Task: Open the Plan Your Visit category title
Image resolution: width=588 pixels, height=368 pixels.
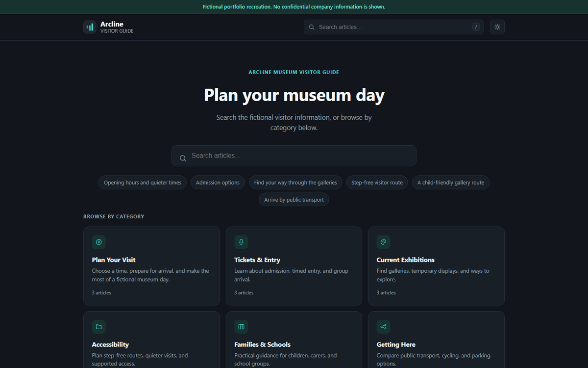Action: click(114, 260)
